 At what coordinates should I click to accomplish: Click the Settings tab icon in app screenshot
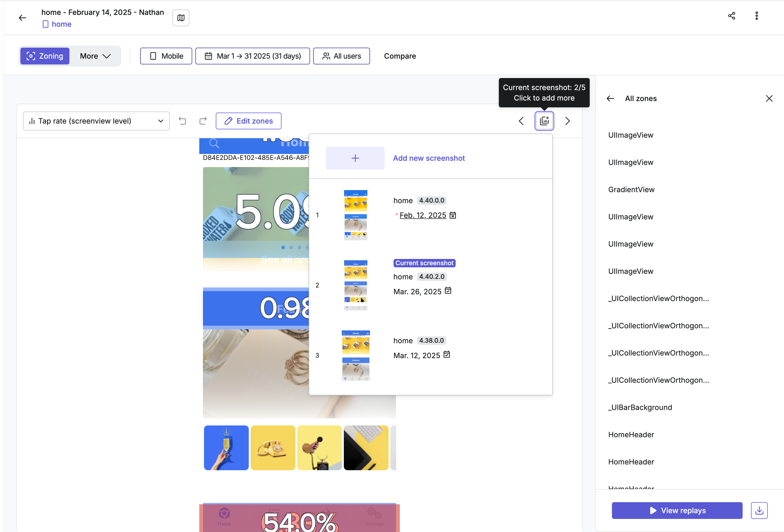coord(374,517)
